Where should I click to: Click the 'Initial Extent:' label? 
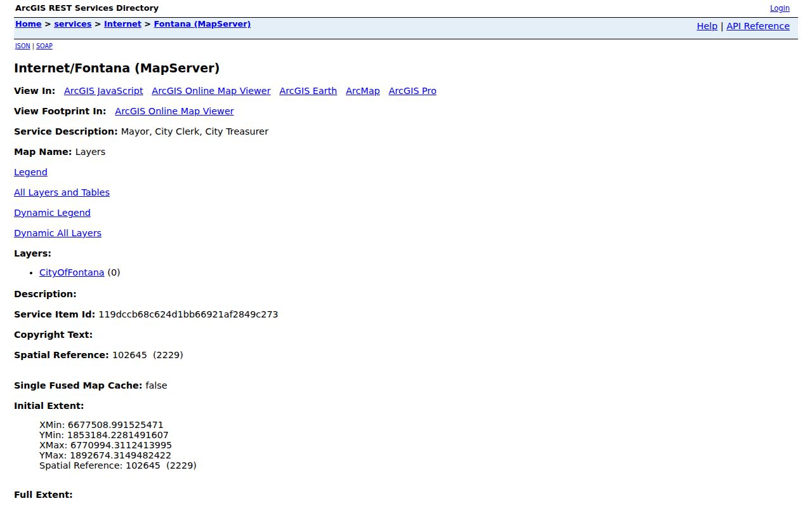coord(49,406)
